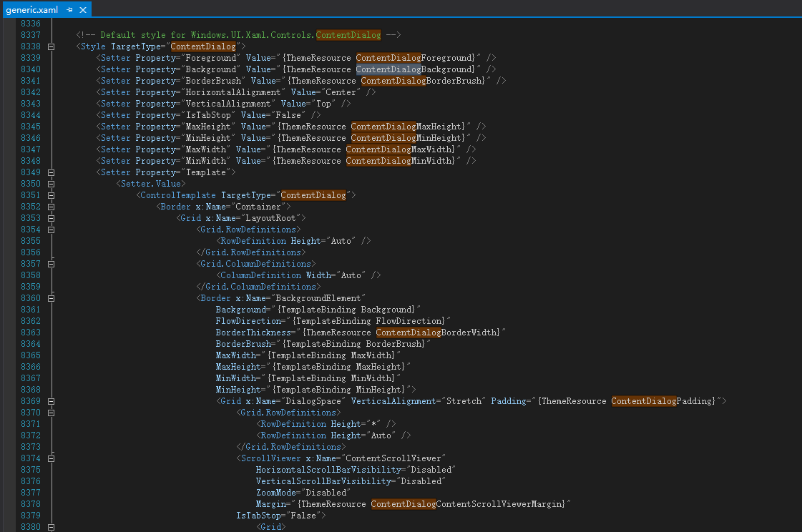Click ContentDialogForeground resource on line 8339
Image resolution: width=802 pixels, height=532 pixels.
[416, 58]
